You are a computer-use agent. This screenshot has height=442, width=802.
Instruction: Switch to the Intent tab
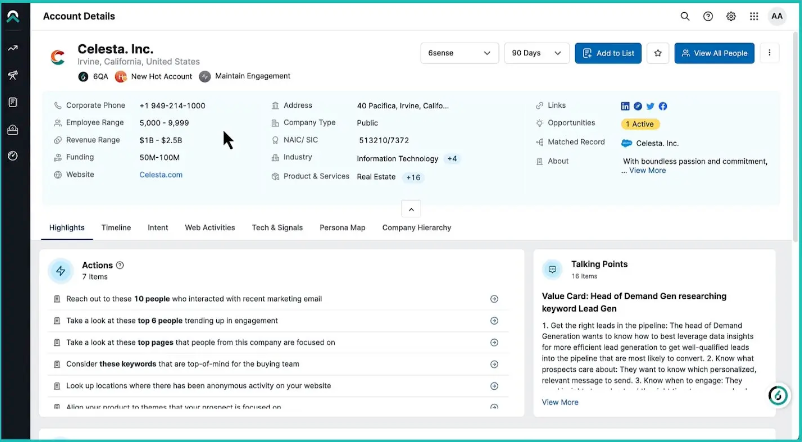(158, 228)
